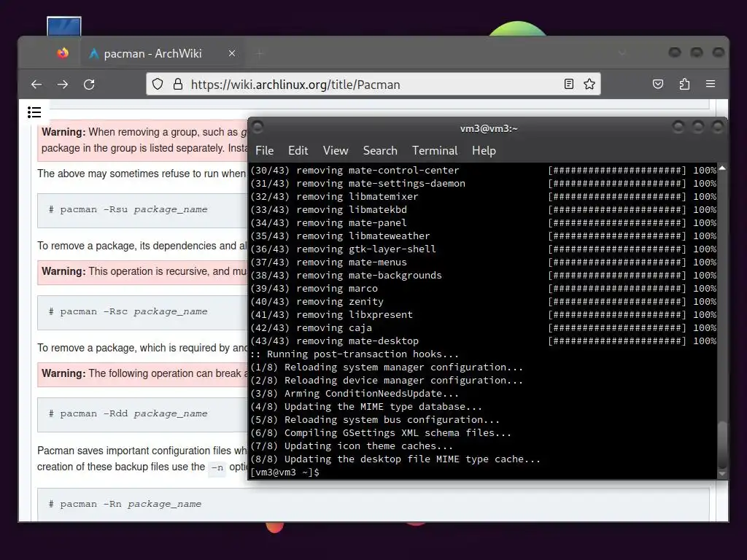747x560 pixels.
Task: Click the 'pacman -Rdd package_name' code block
Action: [143, 414]
